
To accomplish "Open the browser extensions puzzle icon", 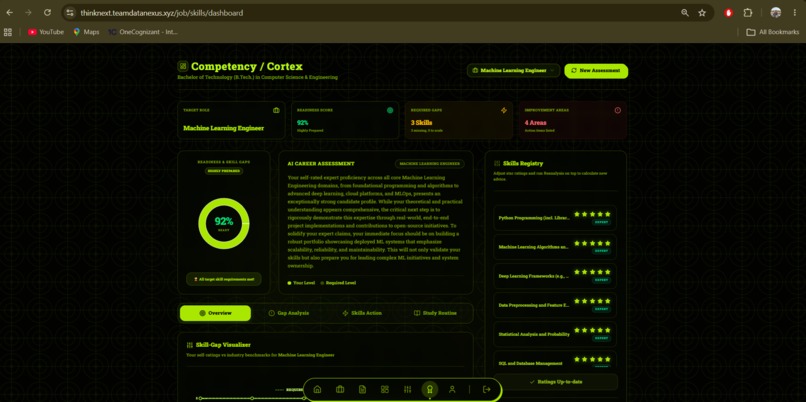I will (748, 13).
